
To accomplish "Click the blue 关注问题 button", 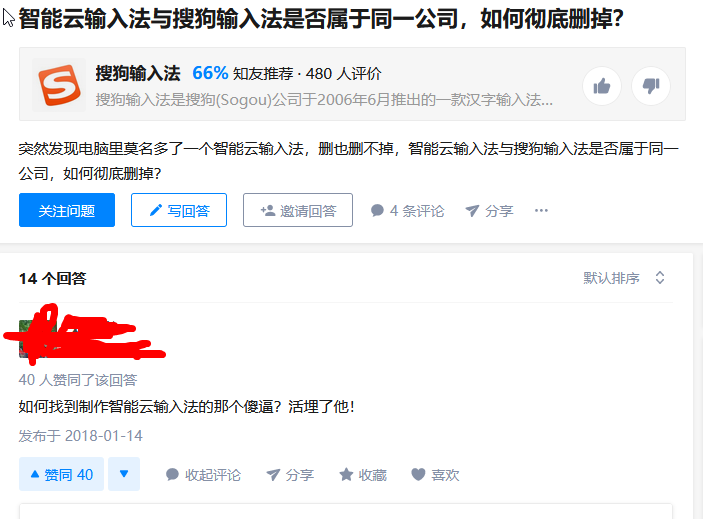I will (x=67, y=210).
